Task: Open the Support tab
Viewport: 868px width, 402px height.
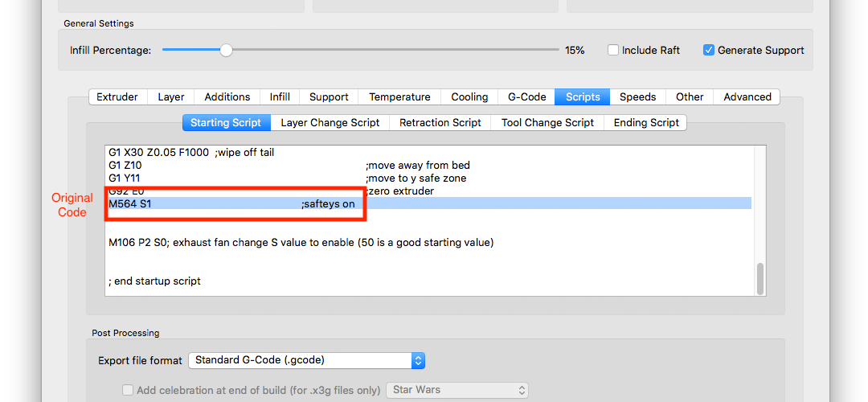Action: pyautogui.click(x=329, y=96)
